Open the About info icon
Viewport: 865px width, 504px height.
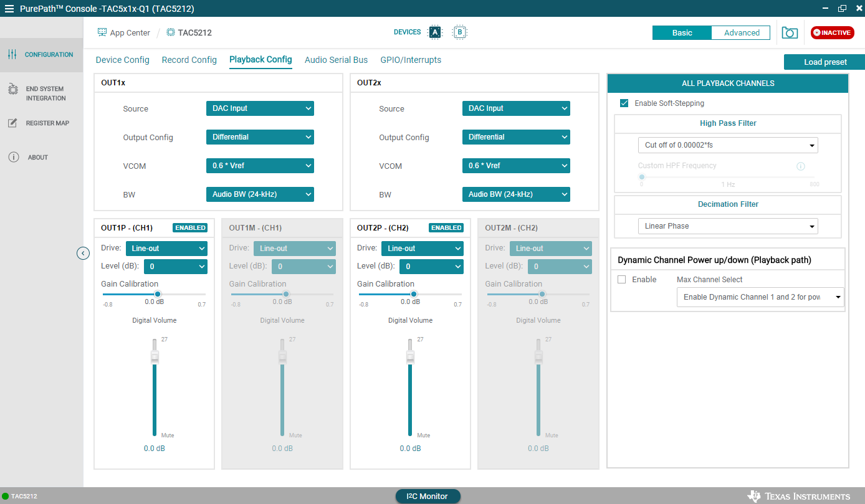pyautogui.click(x=13, y=158)
